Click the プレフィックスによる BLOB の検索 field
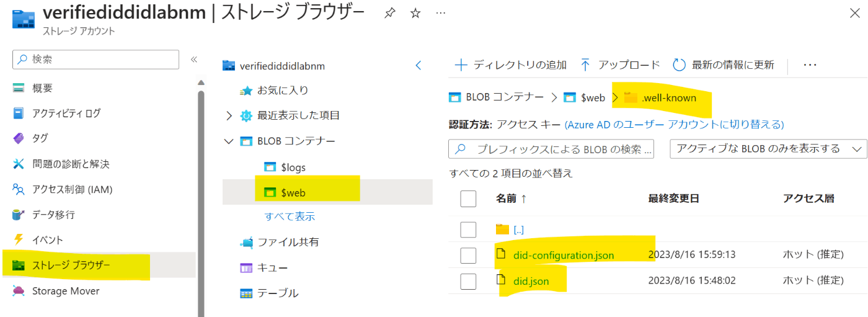This screenshot has width=868, height=317. [x=551, y=149]
